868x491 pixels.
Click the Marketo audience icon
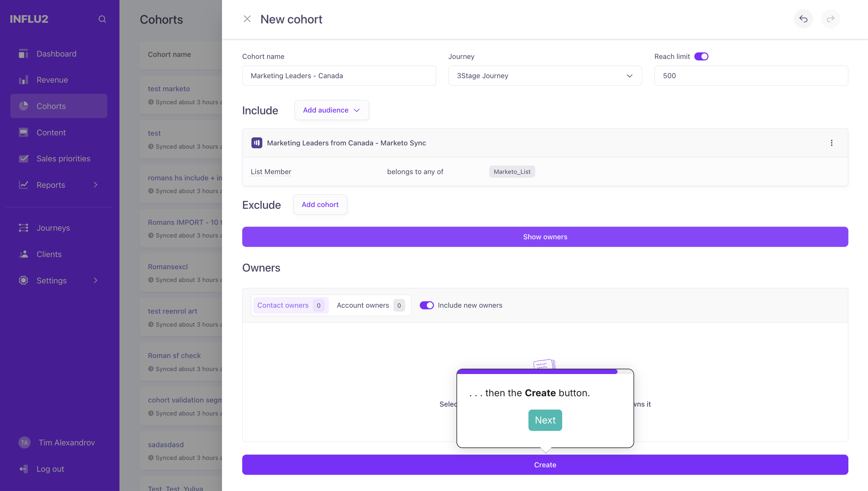pyautogui.click(x=257, y=143)
